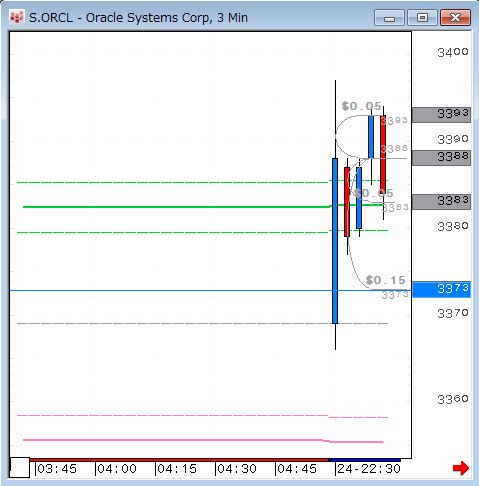Maximize the S.ORCL chart window
Screen dimensions: 479x486
(x=422, y=17)
